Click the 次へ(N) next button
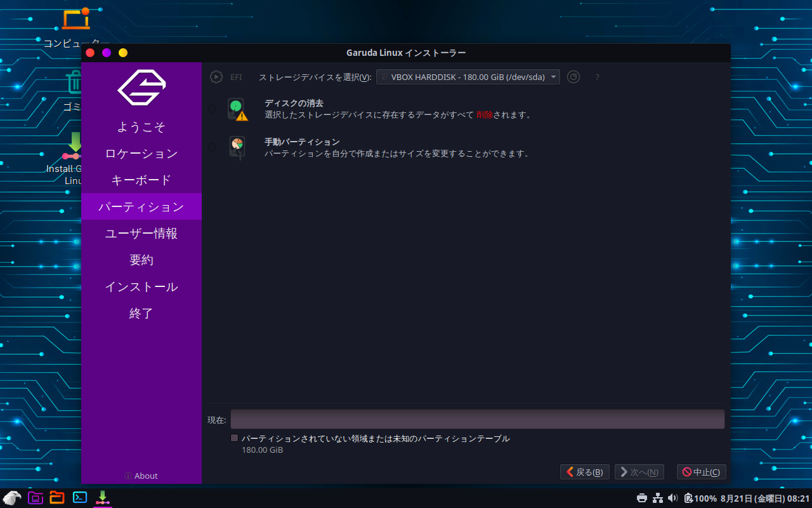812x508 pixels. (639, 472)
